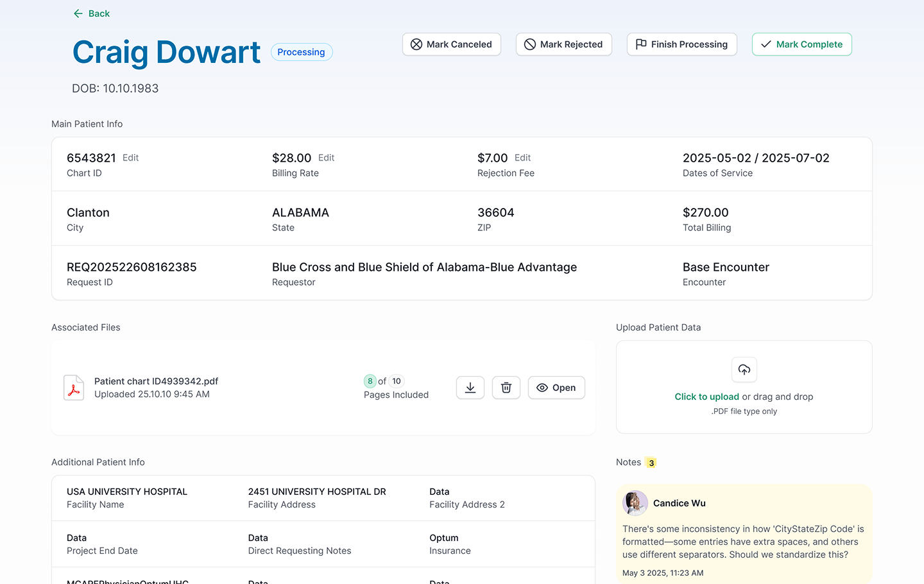
Task: Click the note timestamp May 3 2025, 11:23 AM
Action: pos(663,573)
